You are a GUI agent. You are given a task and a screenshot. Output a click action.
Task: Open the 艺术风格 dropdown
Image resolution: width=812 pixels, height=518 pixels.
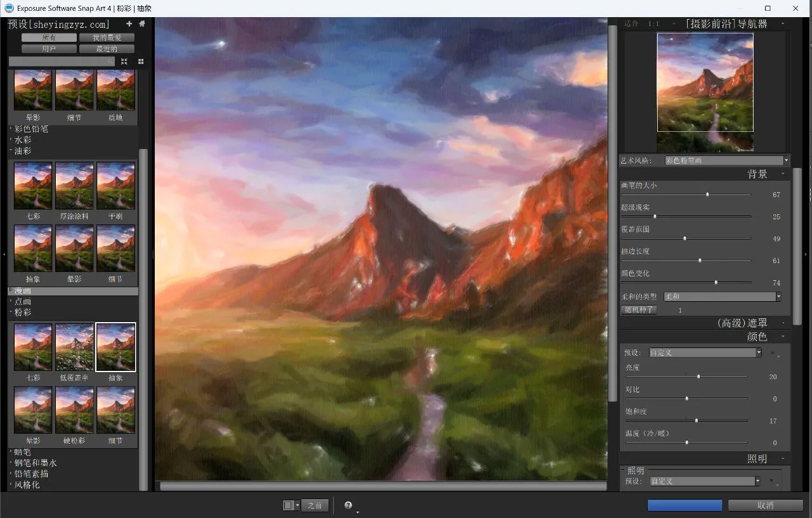point(726,160)
